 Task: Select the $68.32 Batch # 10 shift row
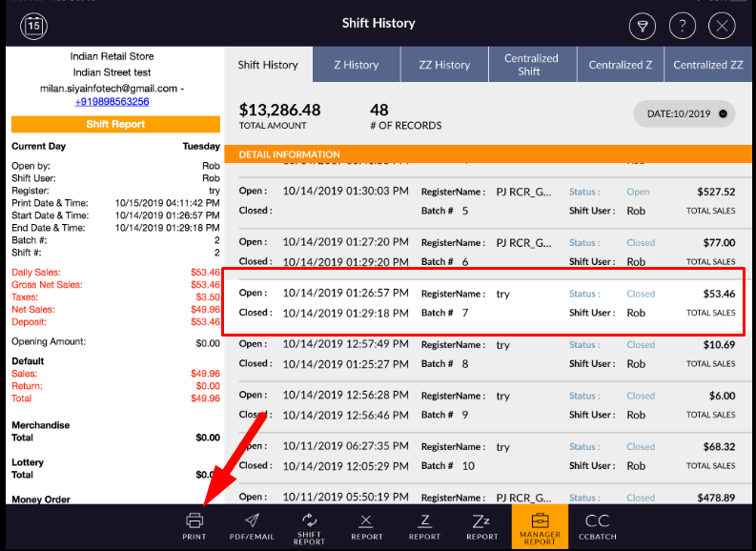(x=485, y=456)
